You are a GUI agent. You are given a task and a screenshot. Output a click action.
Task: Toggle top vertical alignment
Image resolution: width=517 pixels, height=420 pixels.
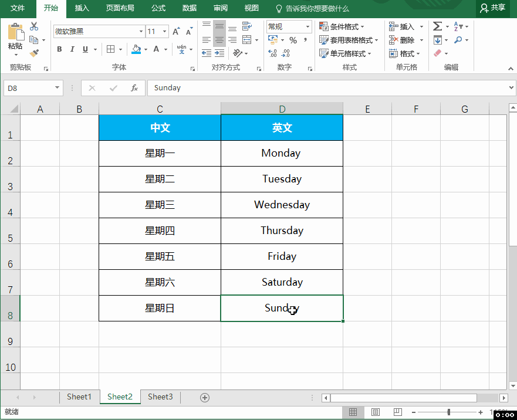pyautogui.click(x=207, y=26)
